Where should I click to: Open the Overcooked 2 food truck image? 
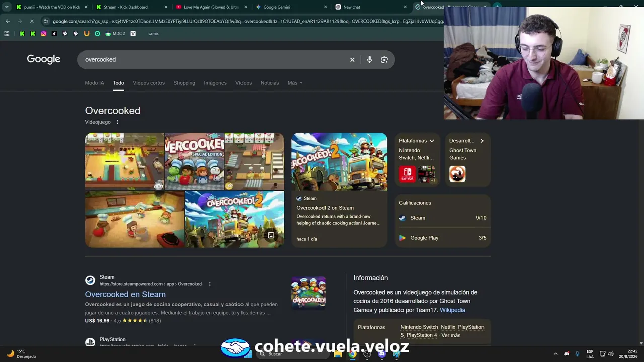click(x=234, y=219)
